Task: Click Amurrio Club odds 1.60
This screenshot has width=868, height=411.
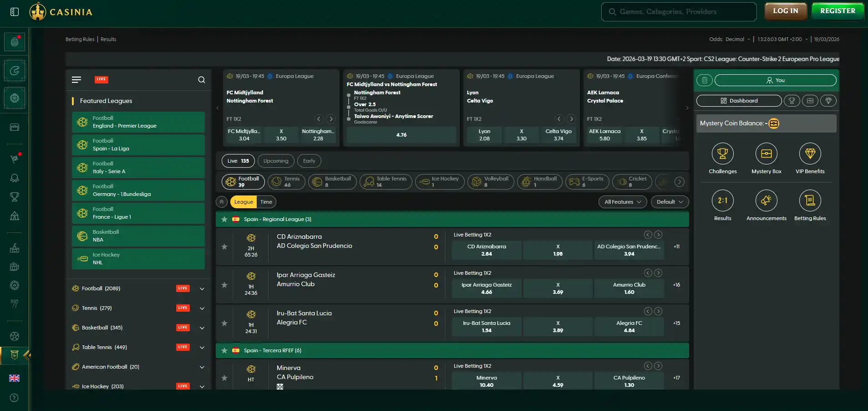Action: [629, 288]
